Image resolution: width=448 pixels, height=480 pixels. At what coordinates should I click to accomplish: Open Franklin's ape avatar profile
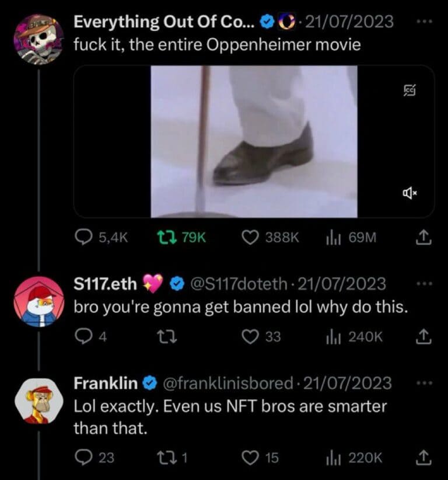click(x=38, y=400)
